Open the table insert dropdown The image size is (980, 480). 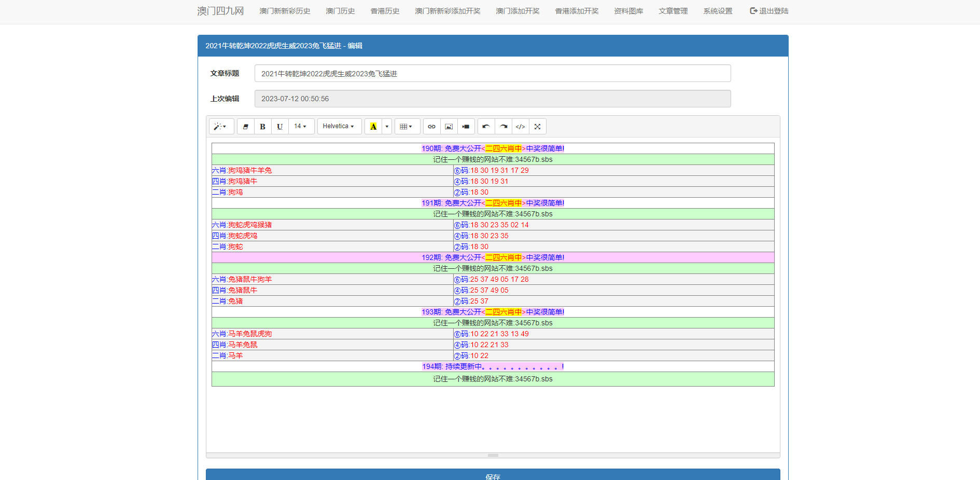click(x=407, y=127)
